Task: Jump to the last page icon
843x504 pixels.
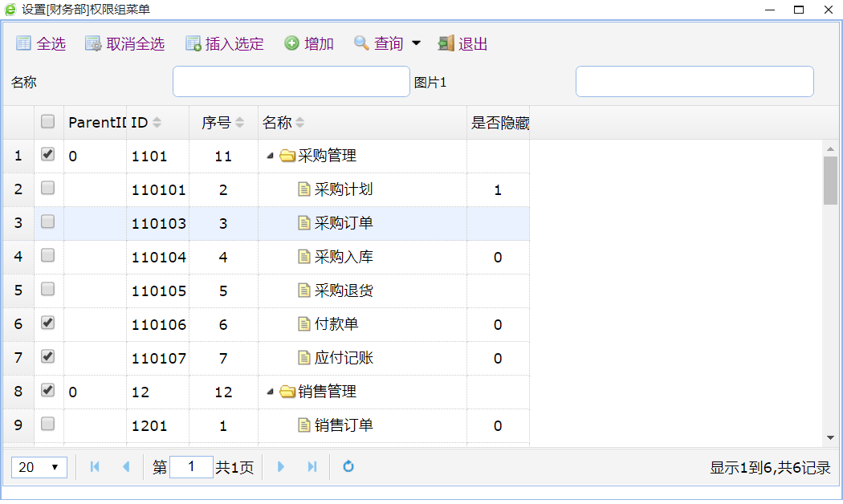Action: point(312,466)
